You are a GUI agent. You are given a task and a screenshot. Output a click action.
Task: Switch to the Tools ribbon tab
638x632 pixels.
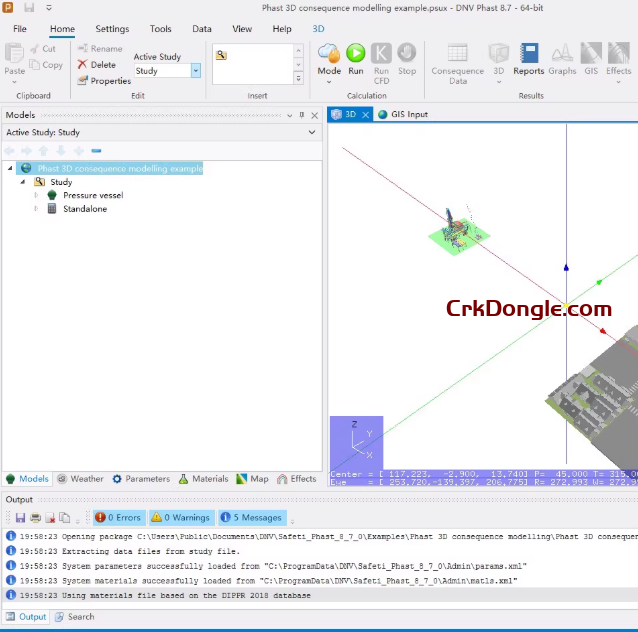160,29
